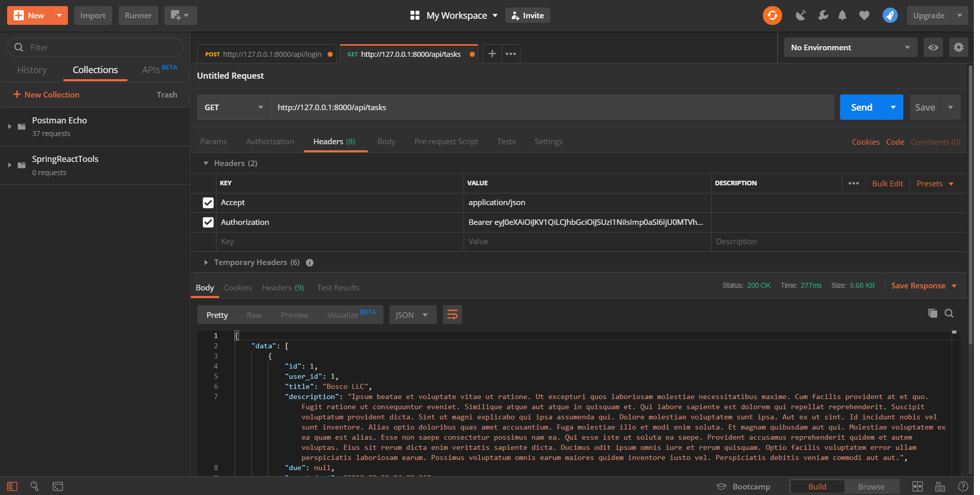Open Find and Replace icon
The width and height of the screenshot is (980, 495).
click(34, 486)
